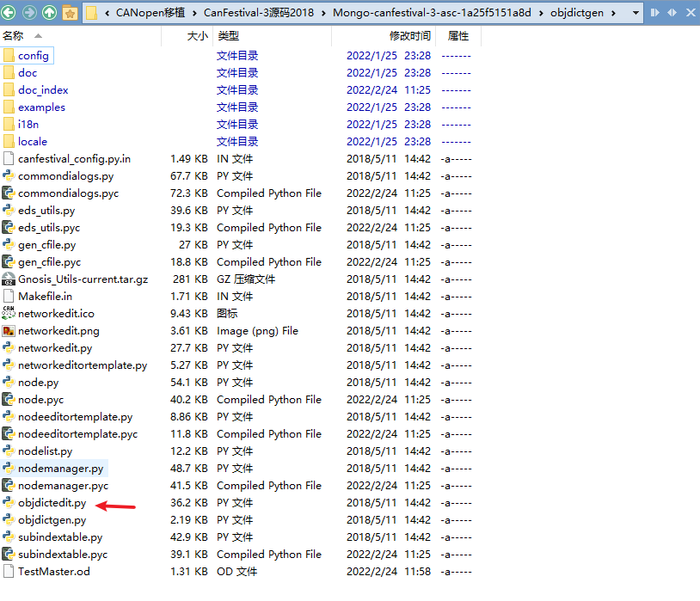Open the address bar history dropdown arrow
700x601 pixels.
(x=636, y=12)
